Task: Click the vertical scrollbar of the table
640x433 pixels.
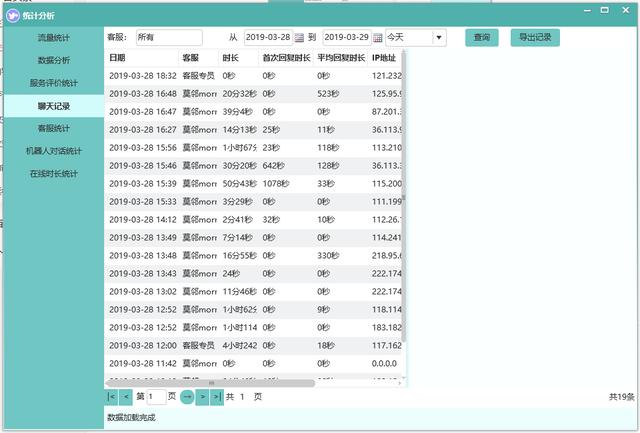Action: click(x=404, y=196)
